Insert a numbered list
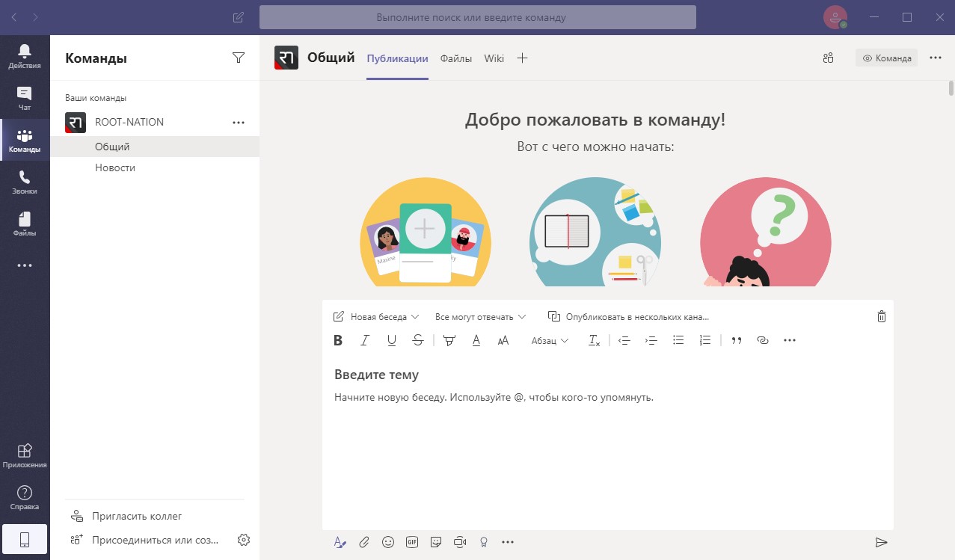 click(705, 340)
